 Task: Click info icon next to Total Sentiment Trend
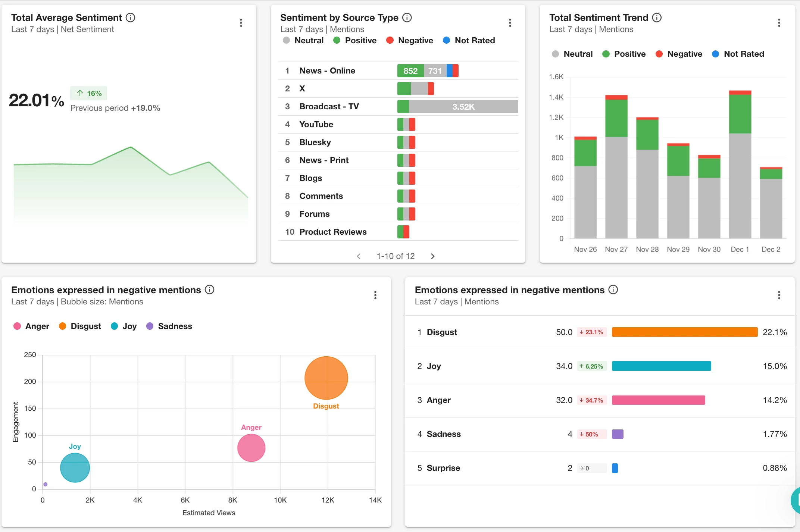tap(657, 18)
